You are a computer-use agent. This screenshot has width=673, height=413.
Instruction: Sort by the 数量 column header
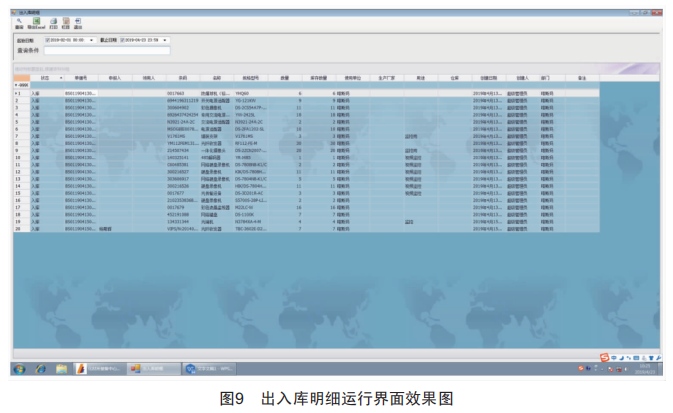pos(284,76)
